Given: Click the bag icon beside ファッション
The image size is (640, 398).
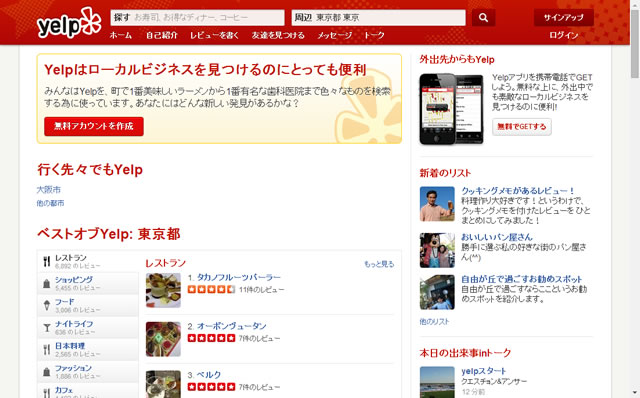Looking at the screenshot, I should (47, 371).
